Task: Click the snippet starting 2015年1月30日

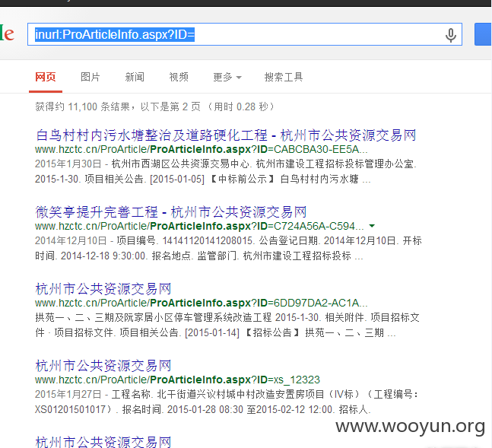Action: [226, 171]
